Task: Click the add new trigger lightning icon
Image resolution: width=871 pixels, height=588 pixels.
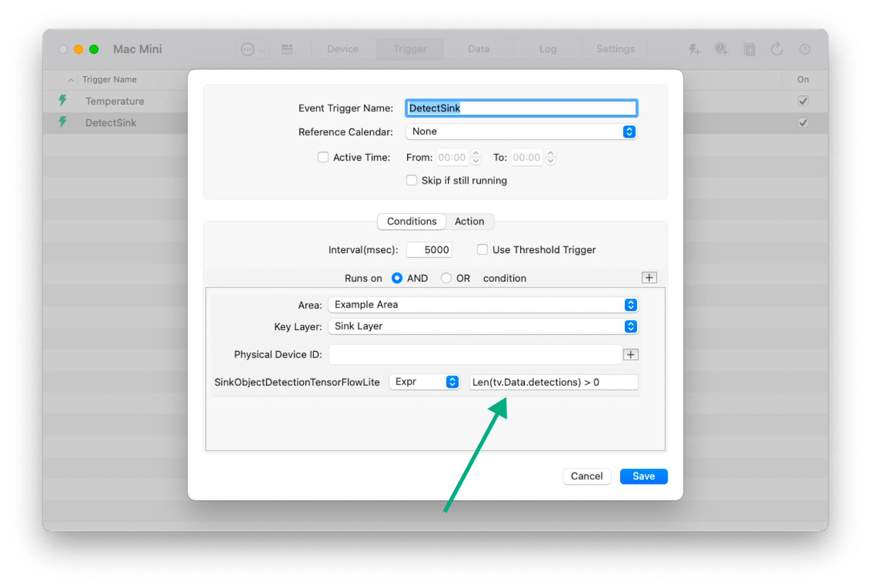Action: [x=695, y=49]
